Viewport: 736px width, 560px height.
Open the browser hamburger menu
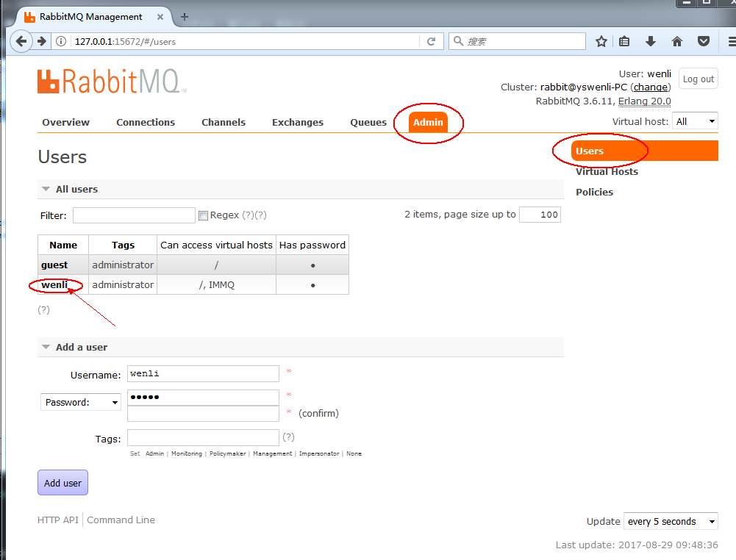click(732, 41)
